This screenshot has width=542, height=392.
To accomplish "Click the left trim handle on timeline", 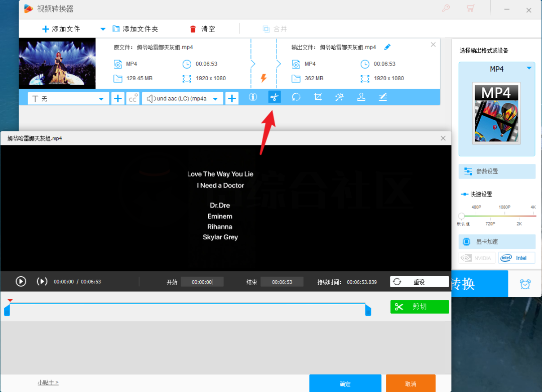I will click(x=7, y=310).
